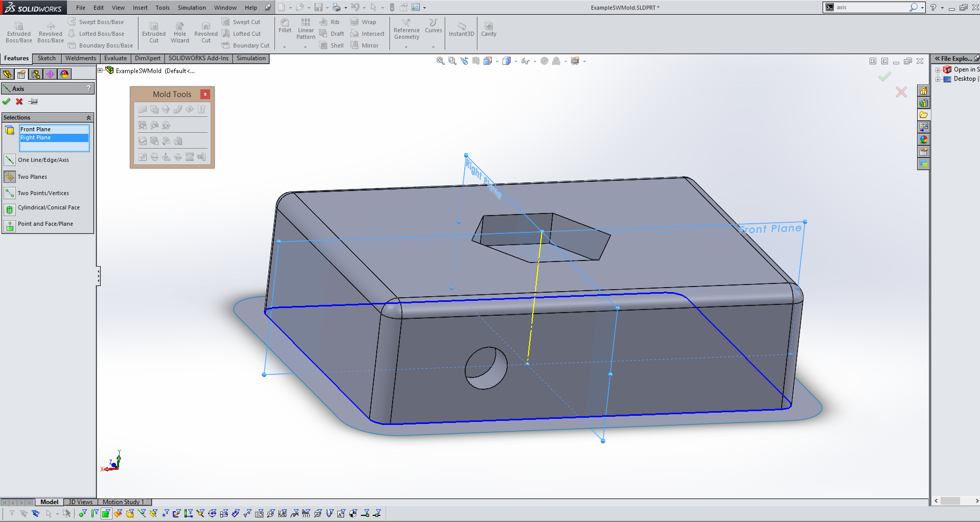
Task: Switch to the Sketch tab
Action: coord(47,58)
